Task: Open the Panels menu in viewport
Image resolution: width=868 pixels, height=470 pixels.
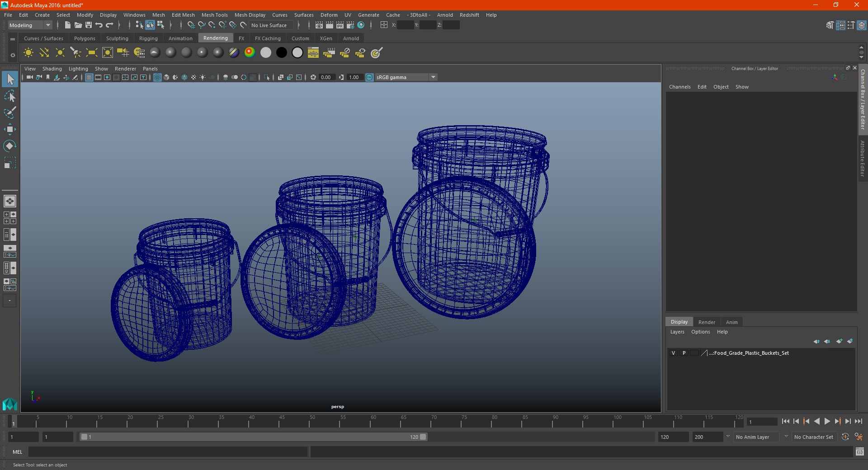Action: click(x=150, y=69)
